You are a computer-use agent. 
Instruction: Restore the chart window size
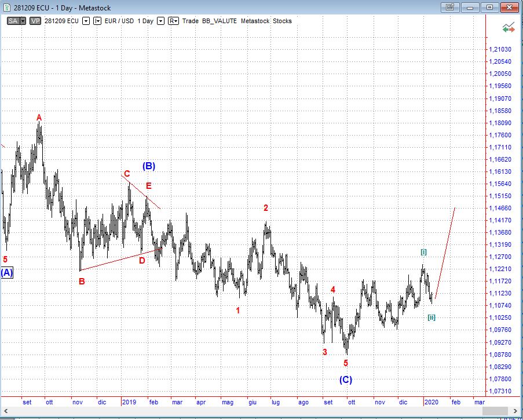click(489, 7)
